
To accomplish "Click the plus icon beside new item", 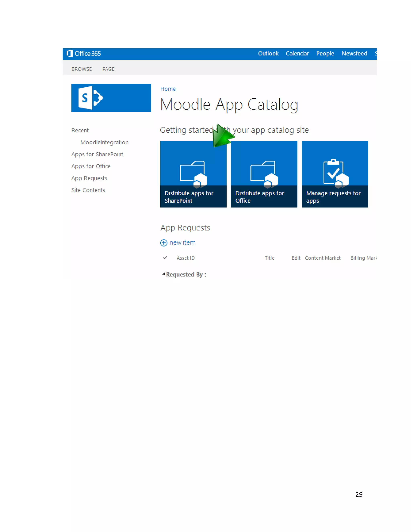I will tap(164, 243).
